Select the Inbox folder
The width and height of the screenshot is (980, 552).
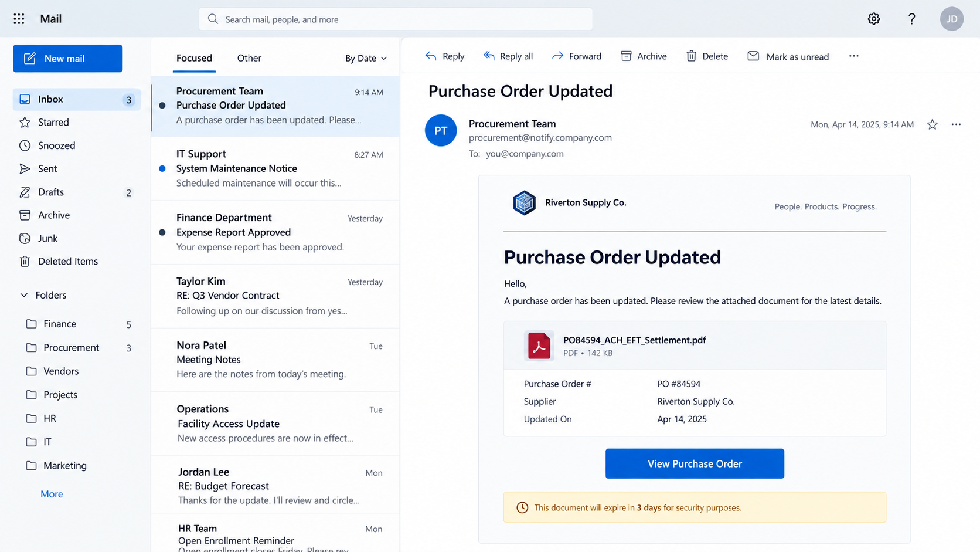[x=76, y=99]
